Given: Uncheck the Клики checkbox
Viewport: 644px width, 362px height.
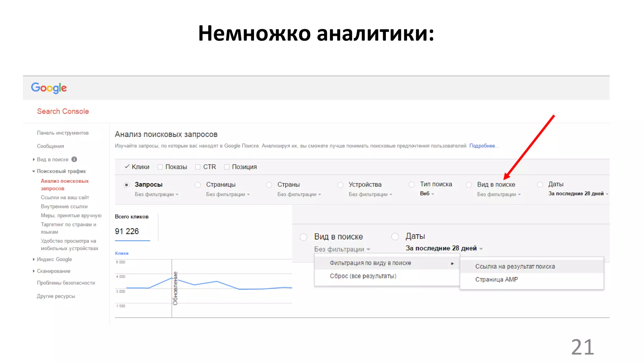Looking at the screenshot, I should tap(127, 167).
